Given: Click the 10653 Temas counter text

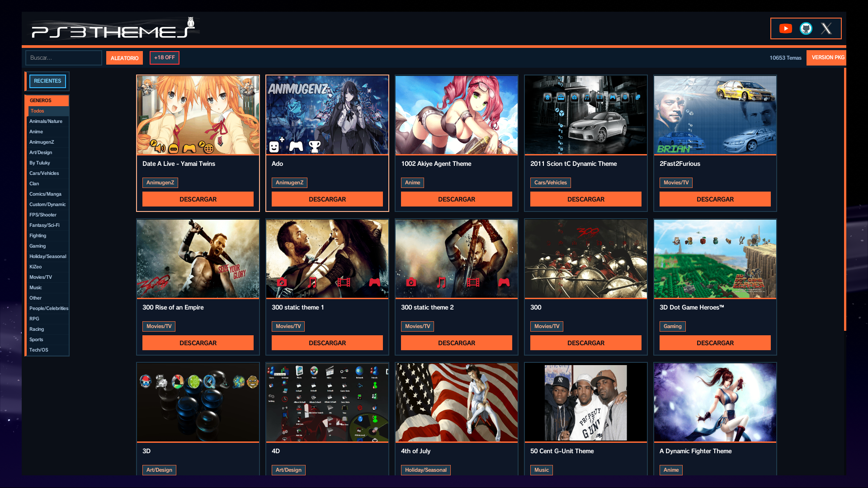Looking at the screenshot, I should [x=785, y=58].
